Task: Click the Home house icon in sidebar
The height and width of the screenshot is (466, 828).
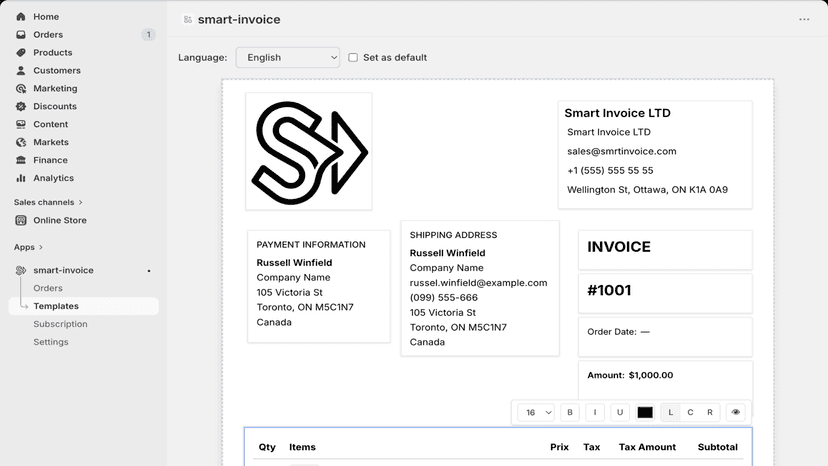Action: point(21,16)
